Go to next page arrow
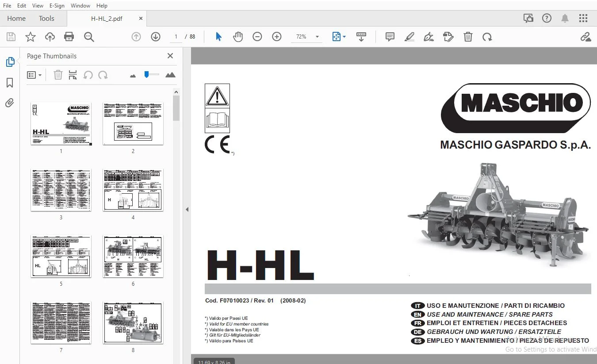The width and height of the screenshot is (597, 364). [155, 37]
